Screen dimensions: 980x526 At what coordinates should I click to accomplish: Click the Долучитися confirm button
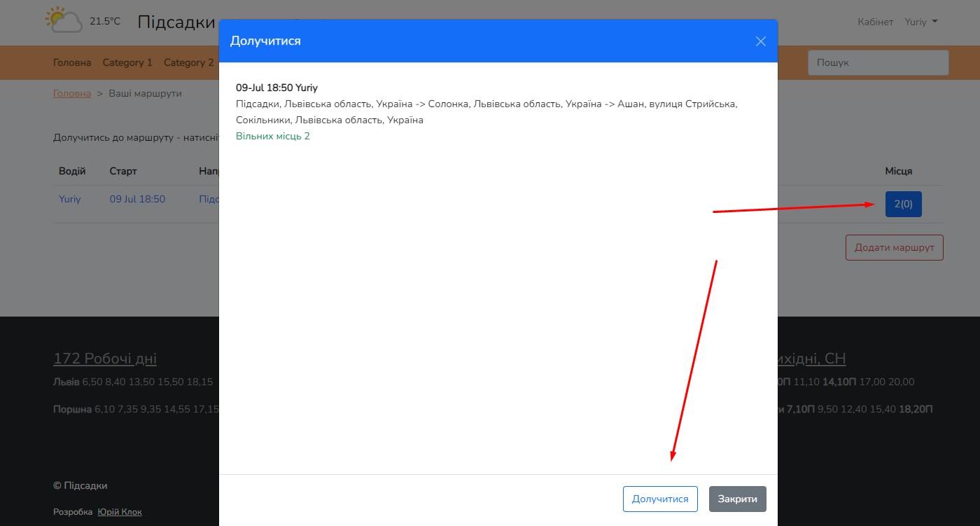click(x=660, y=499)
